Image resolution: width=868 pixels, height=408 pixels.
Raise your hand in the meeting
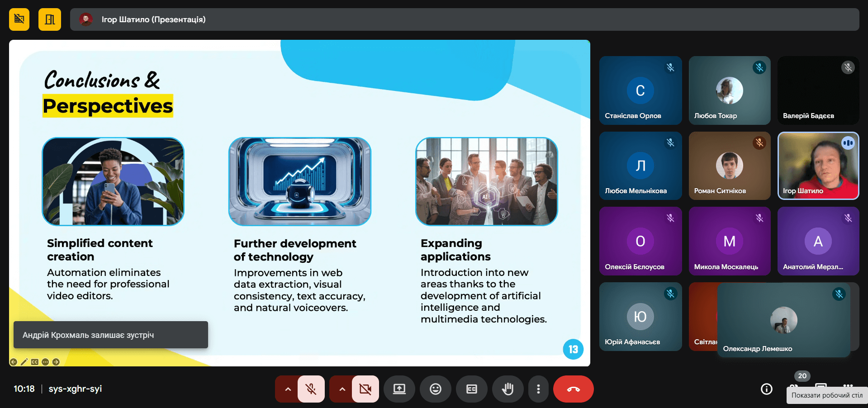tap(508, 389)
